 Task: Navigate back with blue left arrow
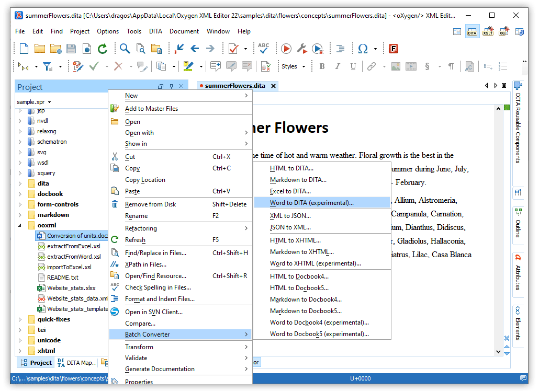pos(195,49)
